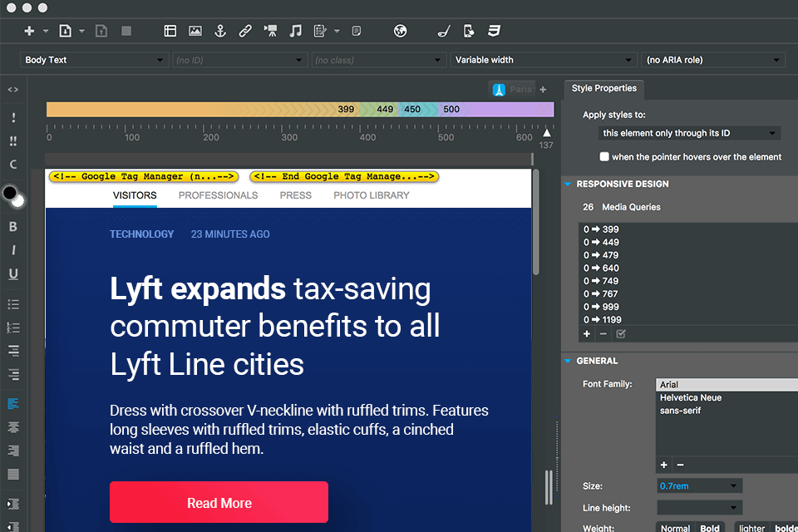The width and height of the screenshot is (798, 532).
Task: Switch to the Paris document tab
Action: coord(513,90)
